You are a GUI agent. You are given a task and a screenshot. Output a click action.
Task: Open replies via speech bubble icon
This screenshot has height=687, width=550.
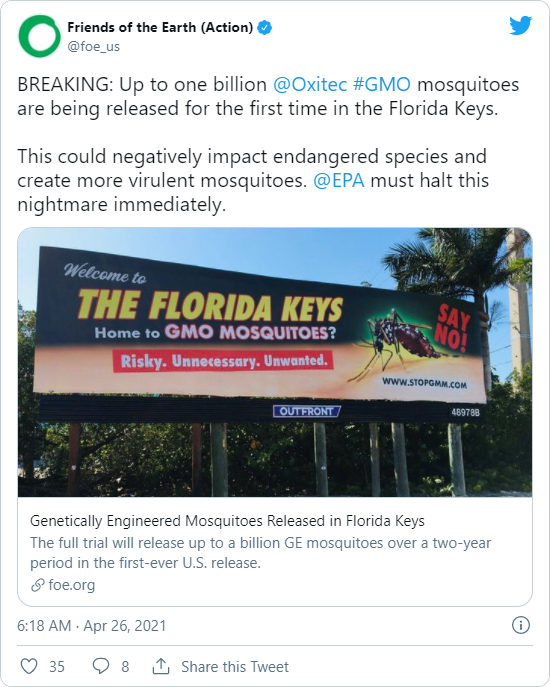[x=101, y=666]
